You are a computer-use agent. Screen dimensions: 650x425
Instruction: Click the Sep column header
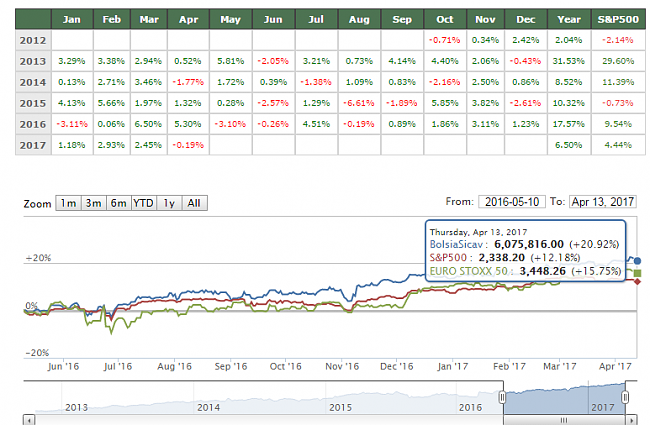point(402,19)
